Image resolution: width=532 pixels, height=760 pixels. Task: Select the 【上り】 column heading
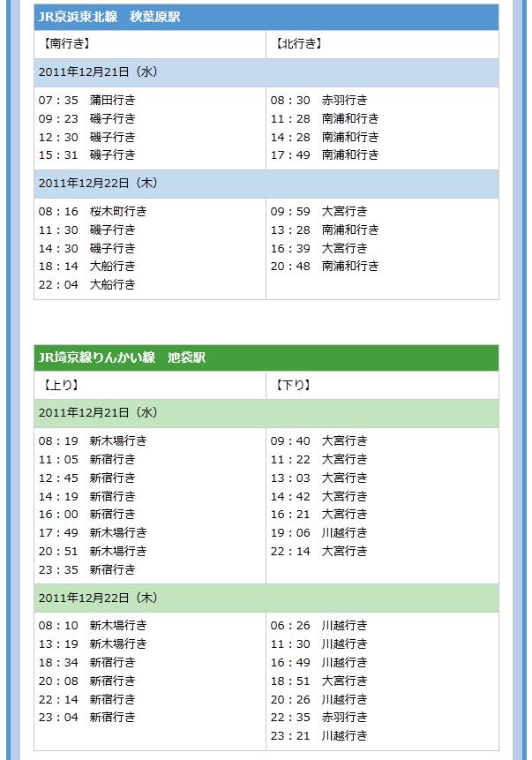click(59, 386)
